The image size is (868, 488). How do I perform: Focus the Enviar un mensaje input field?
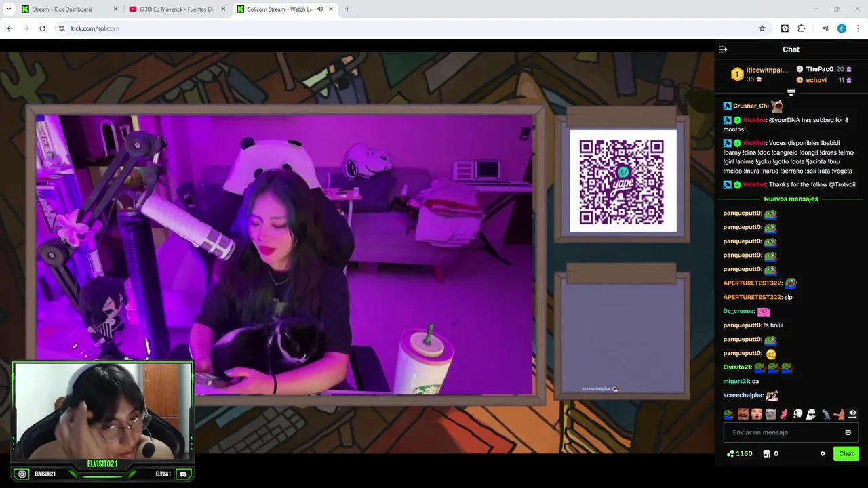click(791, 432)
